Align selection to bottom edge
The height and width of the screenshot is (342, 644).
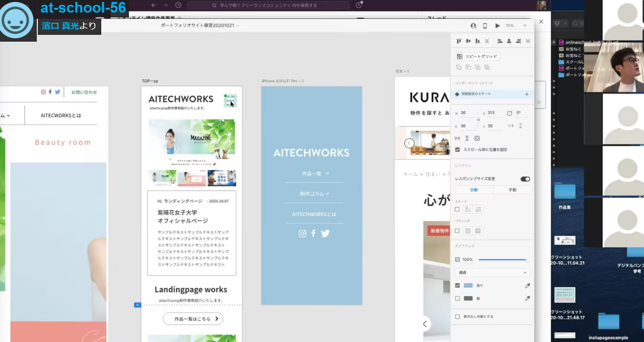[477, 41]
